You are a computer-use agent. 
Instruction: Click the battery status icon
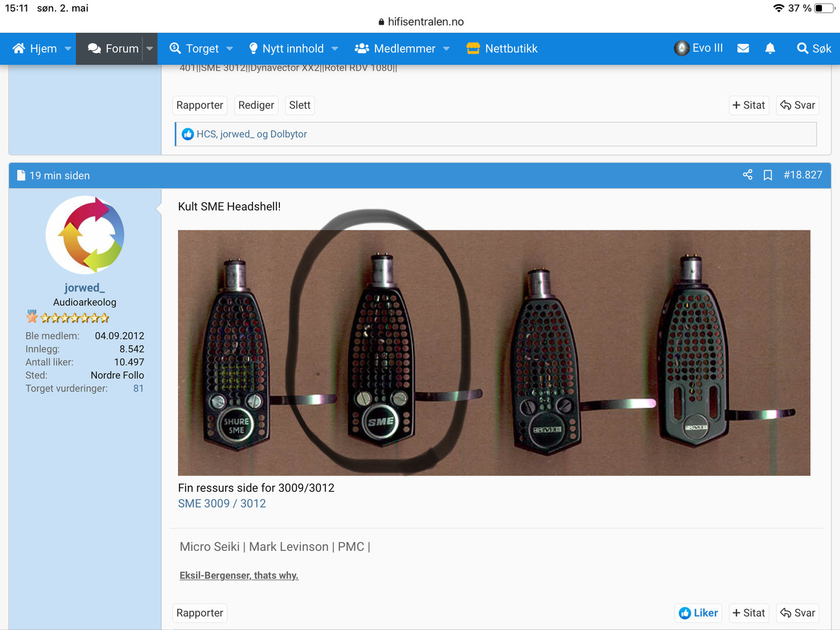824,8
